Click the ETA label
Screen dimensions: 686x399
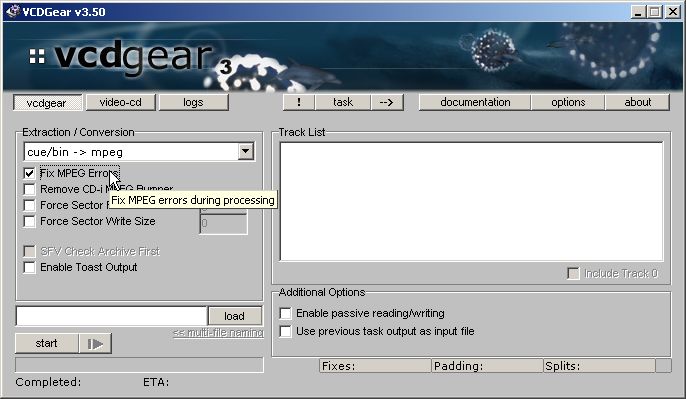pyautogui.click(x=156, y=382)
